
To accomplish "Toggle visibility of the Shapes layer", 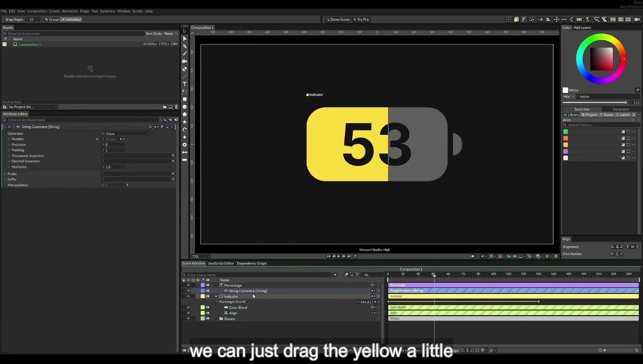I will (188, 319).
